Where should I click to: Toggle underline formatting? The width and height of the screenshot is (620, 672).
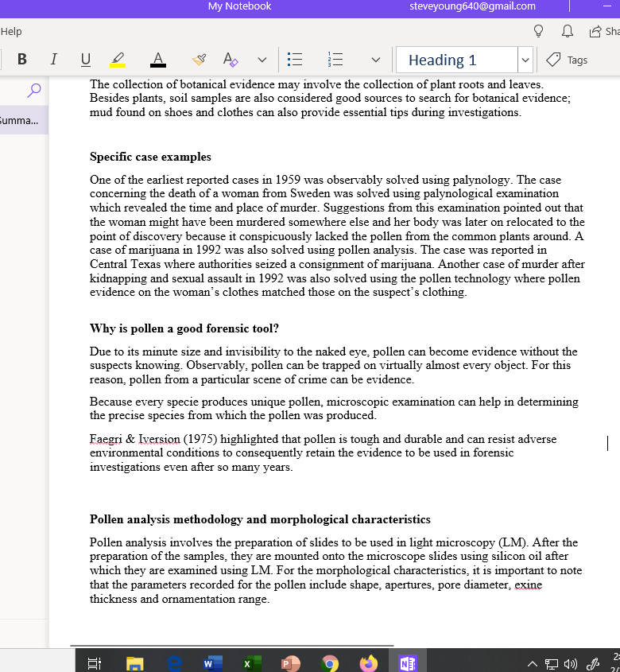click(x=85, y=60)
